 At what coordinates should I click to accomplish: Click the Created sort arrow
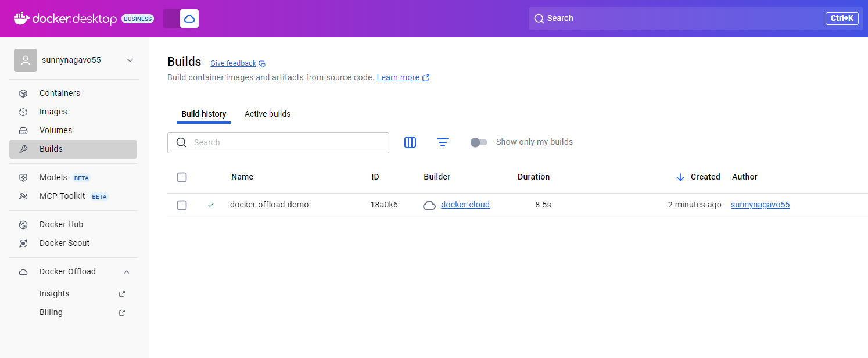pyautogui.click(x=680, y=177)
